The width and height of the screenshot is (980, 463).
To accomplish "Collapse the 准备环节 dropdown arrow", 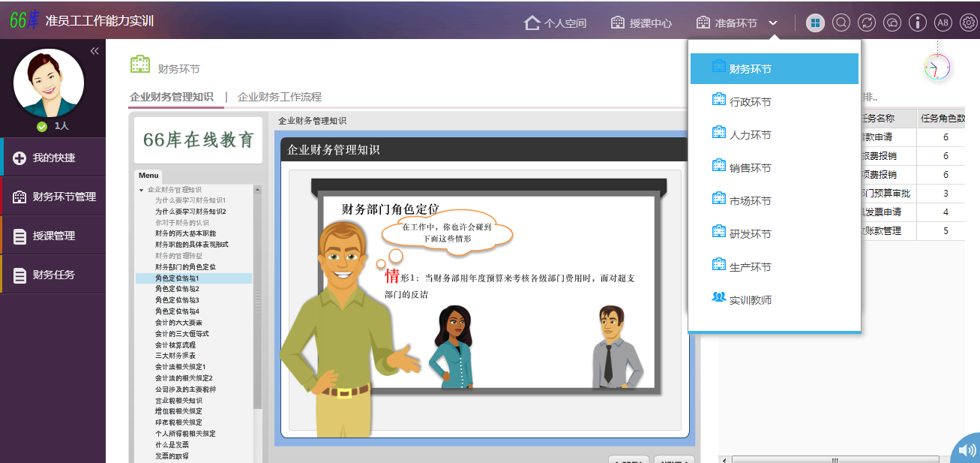I will tap(773, 23).
